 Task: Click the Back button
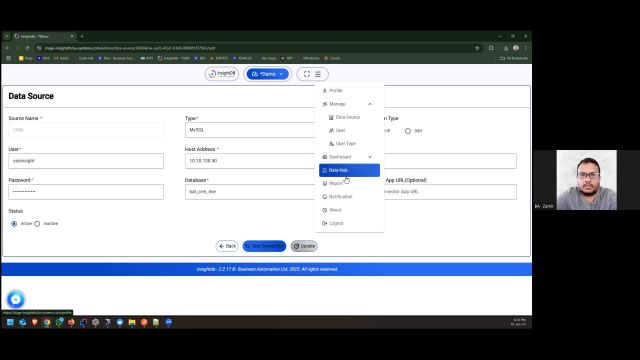coord(227,246)
